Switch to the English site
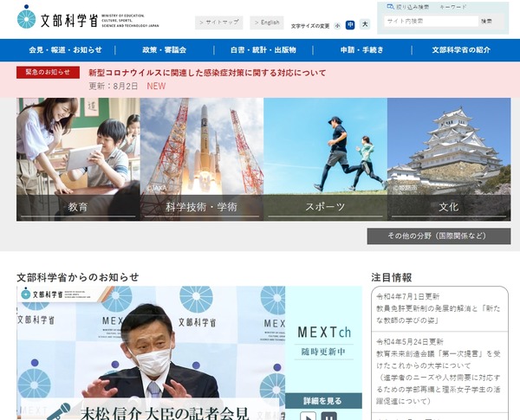520x420 pixels. click(267, 23)
